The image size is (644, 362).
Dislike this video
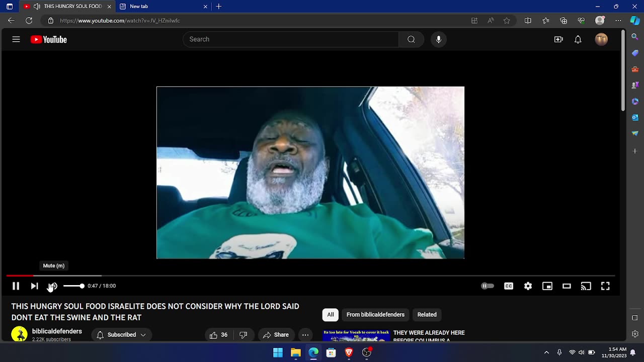[244, 335]
